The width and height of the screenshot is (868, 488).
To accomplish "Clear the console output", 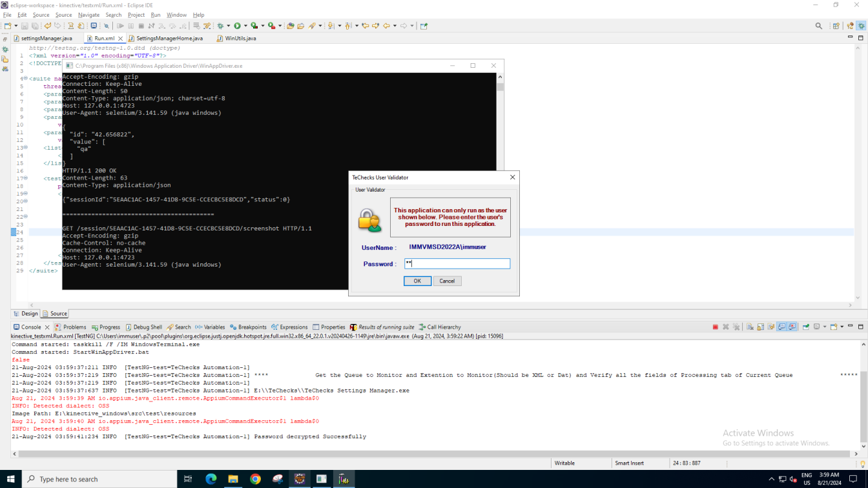I will (x=750, y=327).
